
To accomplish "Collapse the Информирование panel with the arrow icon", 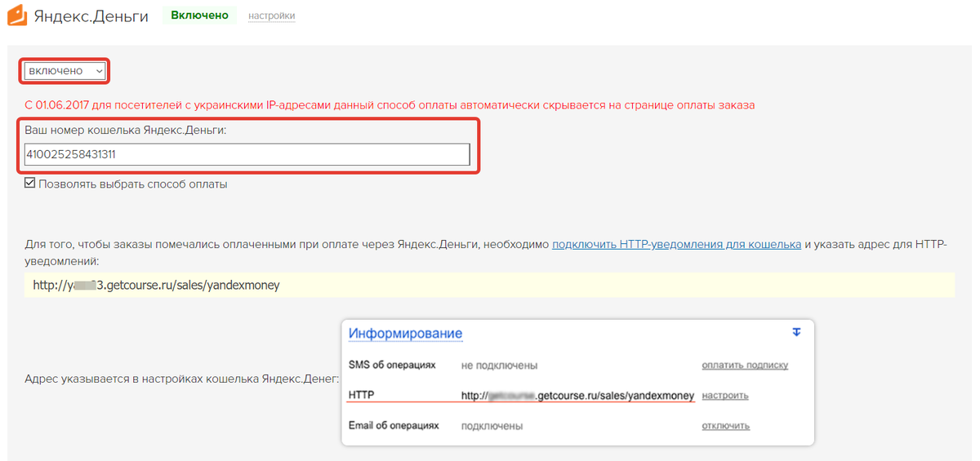I will tap(797, 332).
